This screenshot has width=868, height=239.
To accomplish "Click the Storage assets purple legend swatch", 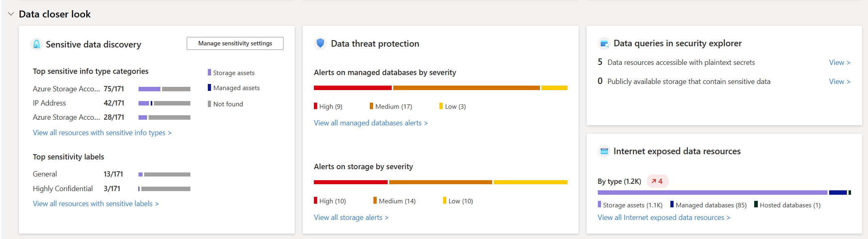I will click(x=209, y=73).
